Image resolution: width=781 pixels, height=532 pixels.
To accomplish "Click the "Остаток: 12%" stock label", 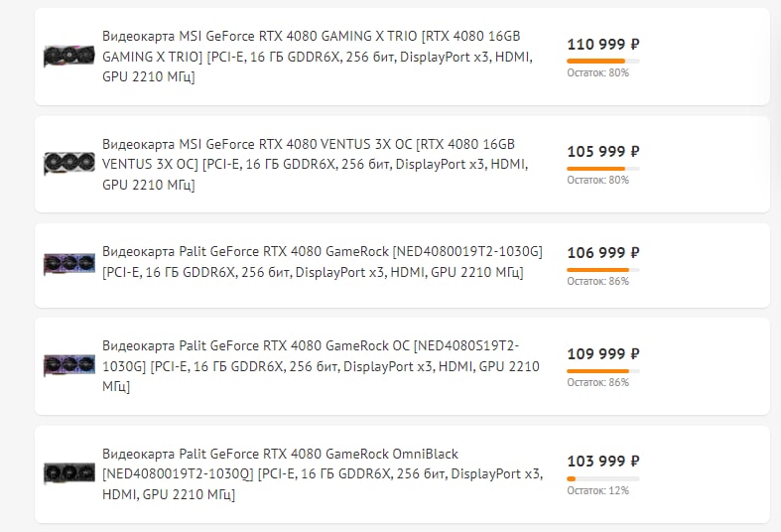I will tap(597, 490).
